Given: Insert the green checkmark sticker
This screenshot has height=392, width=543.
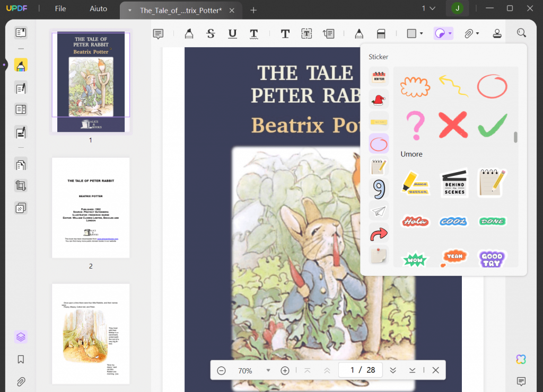Looking at the screenshot, I should (x=493, y=124).
